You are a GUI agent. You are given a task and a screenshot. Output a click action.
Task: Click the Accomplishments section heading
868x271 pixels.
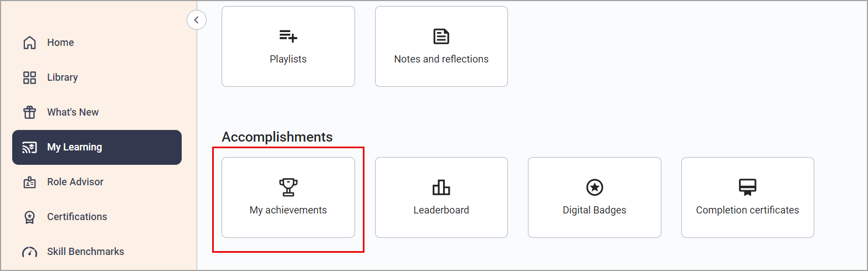(277, 137)
